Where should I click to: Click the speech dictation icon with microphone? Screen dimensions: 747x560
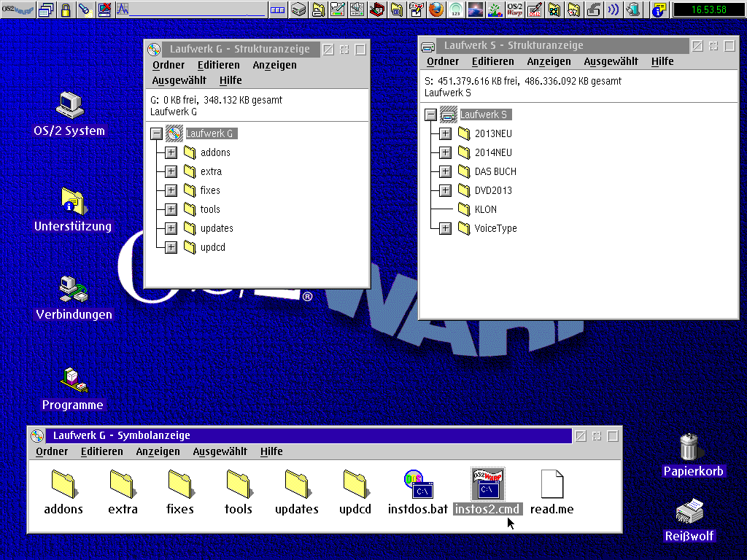(x=338, y=9)
